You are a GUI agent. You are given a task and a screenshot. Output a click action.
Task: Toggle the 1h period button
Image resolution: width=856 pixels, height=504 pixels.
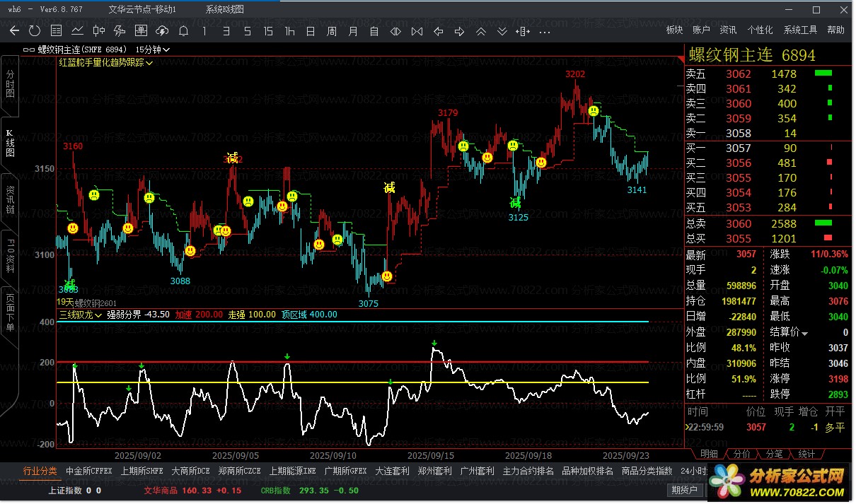click(289, 31)
